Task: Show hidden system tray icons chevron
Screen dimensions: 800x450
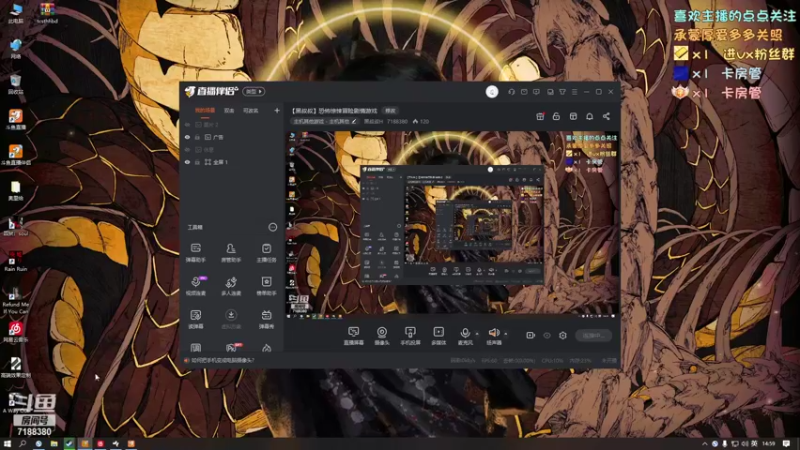Action: tap(705, 444)
